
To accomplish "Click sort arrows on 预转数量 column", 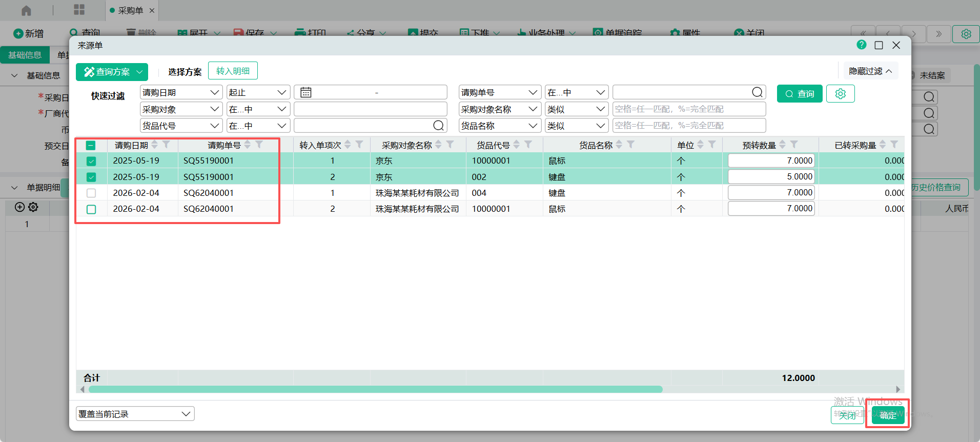I will pos(782,145).
